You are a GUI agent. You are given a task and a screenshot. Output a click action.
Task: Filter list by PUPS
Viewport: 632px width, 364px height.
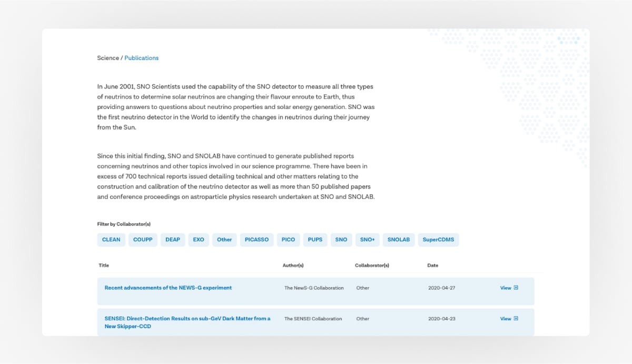click(315, 240)
